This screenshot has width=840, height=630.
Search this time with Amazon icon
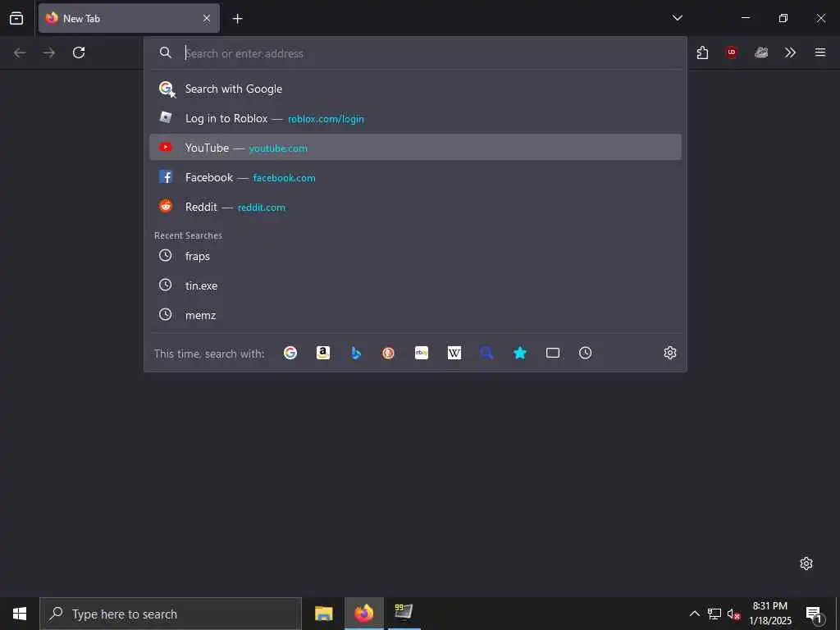point(323,353)
